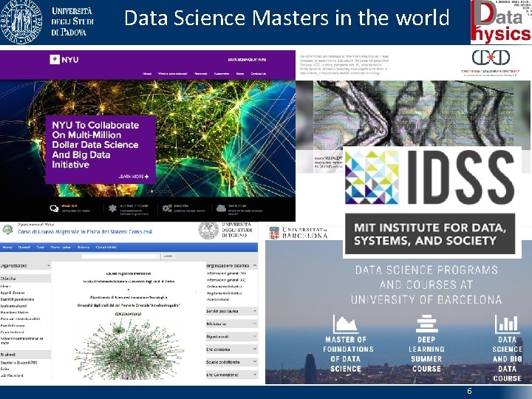This screenshot has width=532, height=399.
Task: Open the Home tab in Torino blue navbar
Action: coord(7,248)
